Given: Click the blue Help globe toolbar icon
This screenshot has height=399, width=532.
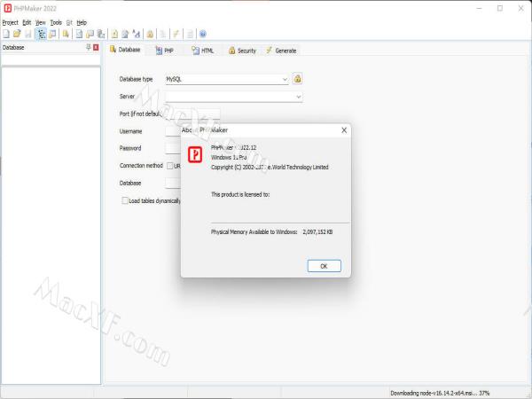Looking at the screenshot, I should [202, 34].
